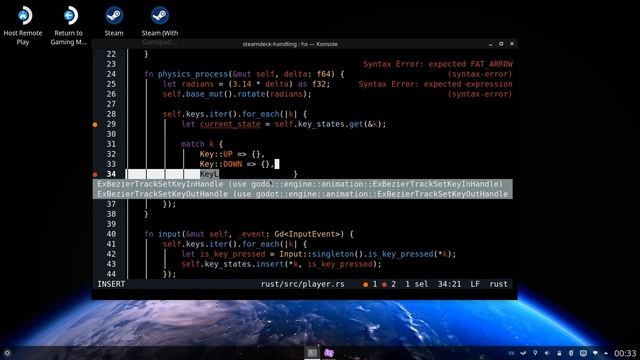Expand hidden system tray icons arrow
The image size is (640, 360).
click(x=606, y=353)
